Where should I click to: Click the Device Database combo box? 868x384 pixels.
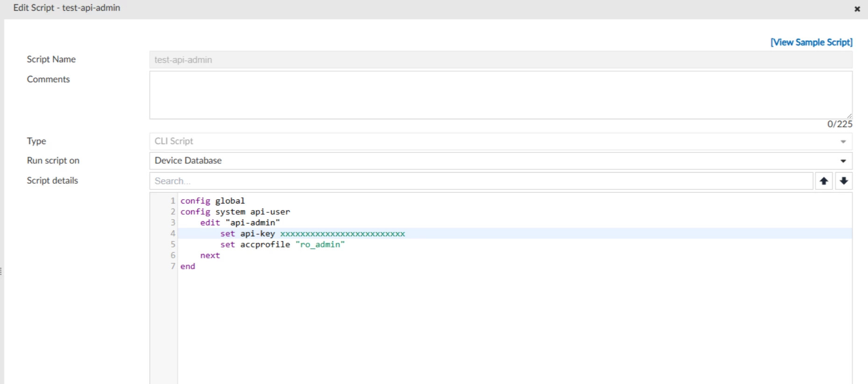501,161
